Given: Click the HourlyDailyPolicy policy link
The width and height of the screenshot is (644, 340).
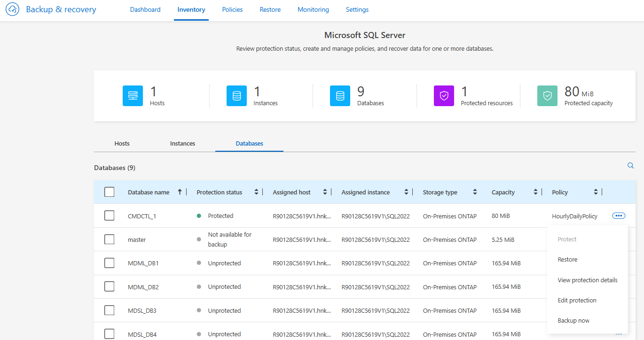Looking at the screenshot, I should [574, 216].
